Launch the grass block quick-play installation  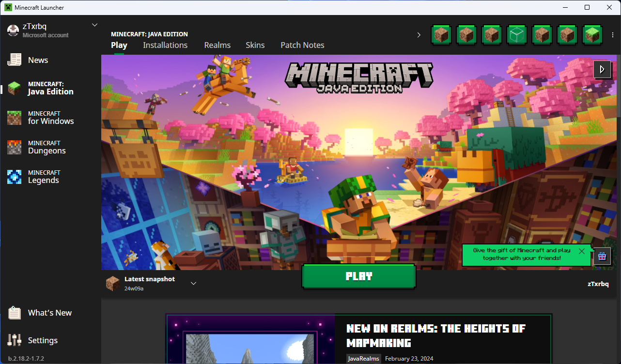[592, 35]
